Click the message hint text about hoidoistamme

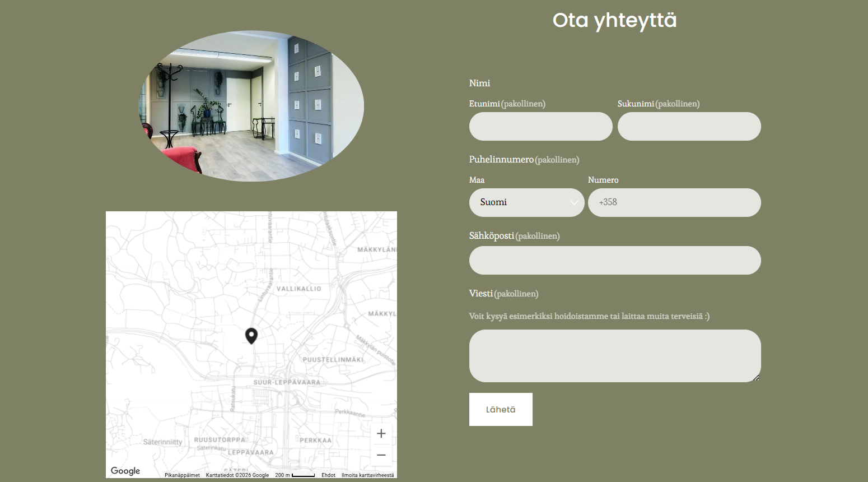tap(589, 316)
